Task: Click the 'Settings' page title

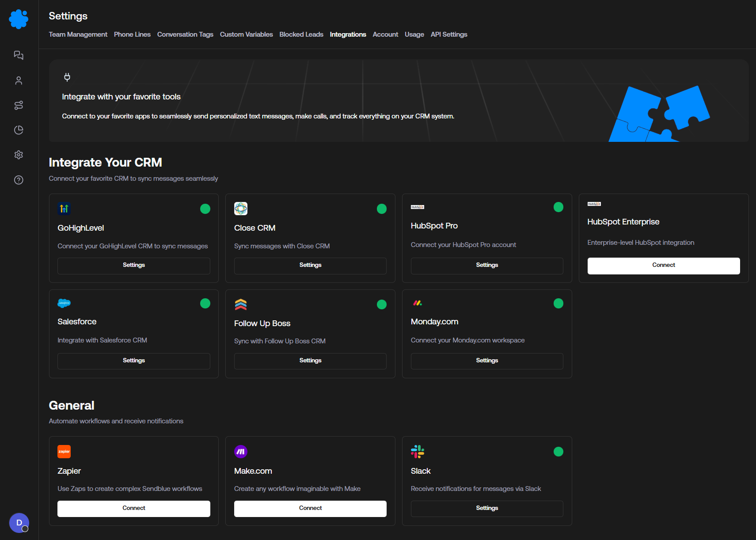Action: pos(68,16)
